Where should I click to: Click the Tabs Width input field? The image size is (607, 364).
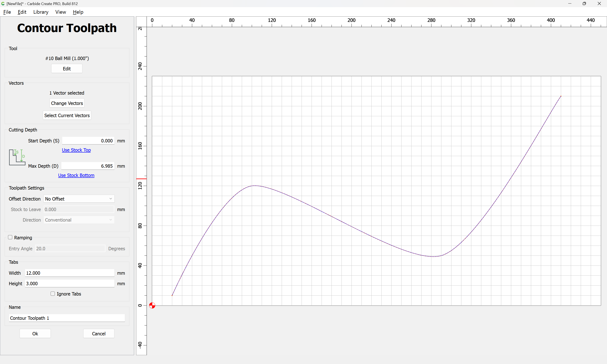[x=70, y=273]
